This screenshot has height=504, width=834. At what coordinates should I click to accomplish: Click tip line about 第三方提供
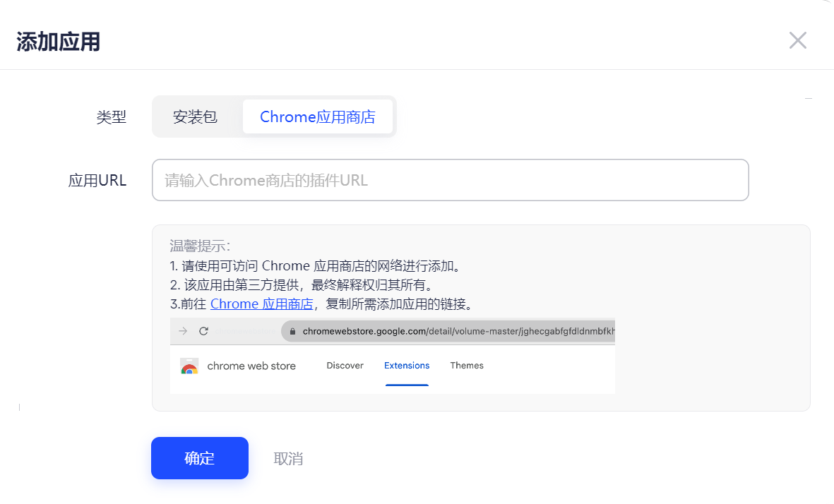303,285
